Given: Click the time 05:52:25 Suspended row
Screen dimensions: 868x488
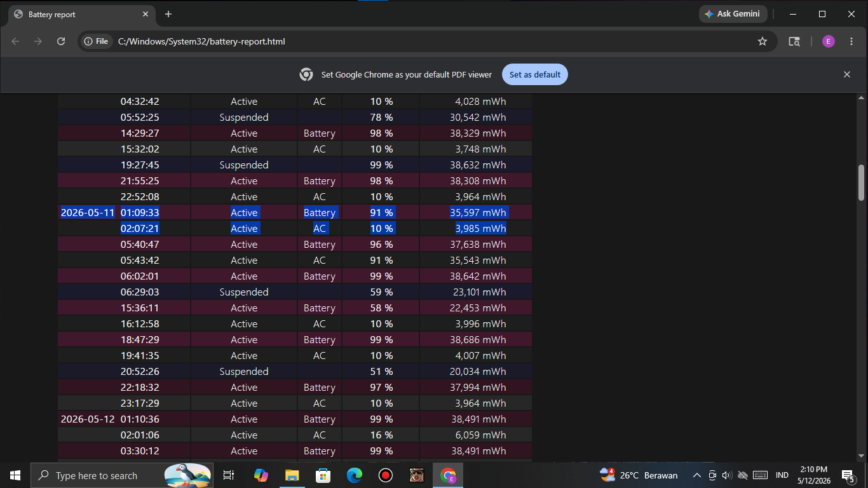Looking at the screenshot, I should [x=140, y=117].
